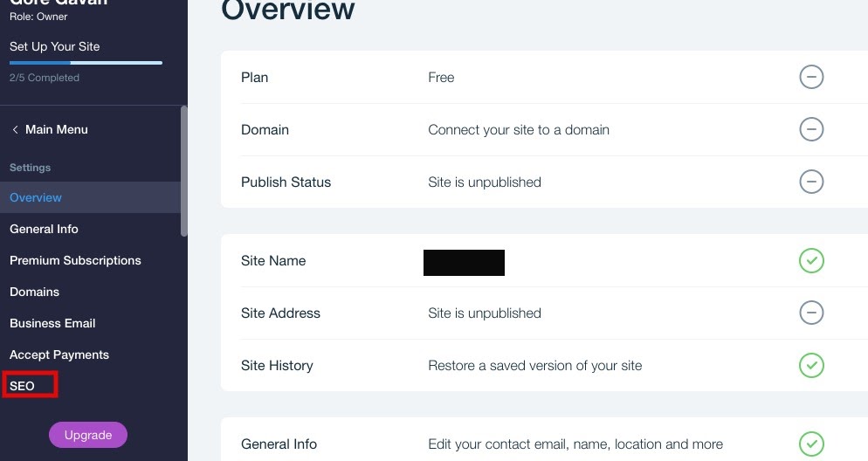Viewport: 868px width, 461px height.
Task: Go back using the Main Menu chevron
Action: [x=15, y=130]
